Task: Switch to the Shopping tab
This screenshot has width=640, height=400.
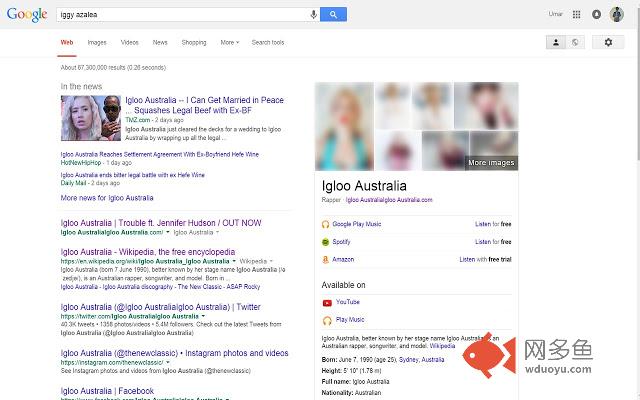Action: pyautogui.click(x=194, y=42)
